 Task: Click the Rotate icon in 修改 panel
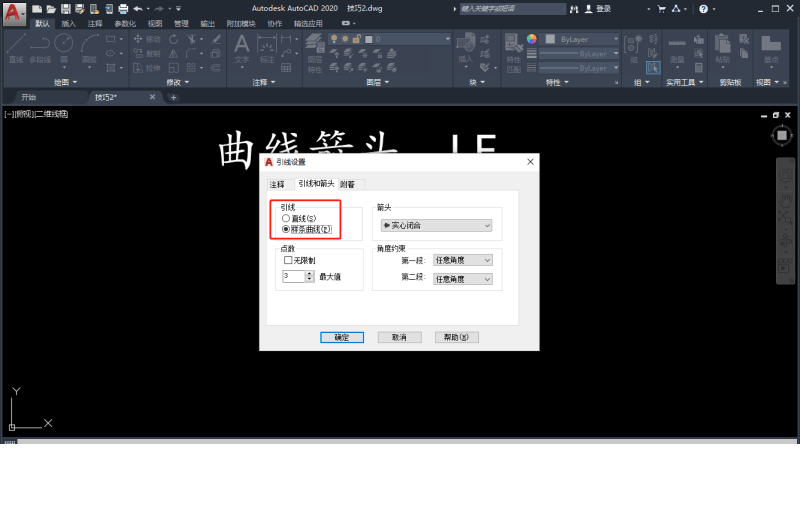pos(173,39)
